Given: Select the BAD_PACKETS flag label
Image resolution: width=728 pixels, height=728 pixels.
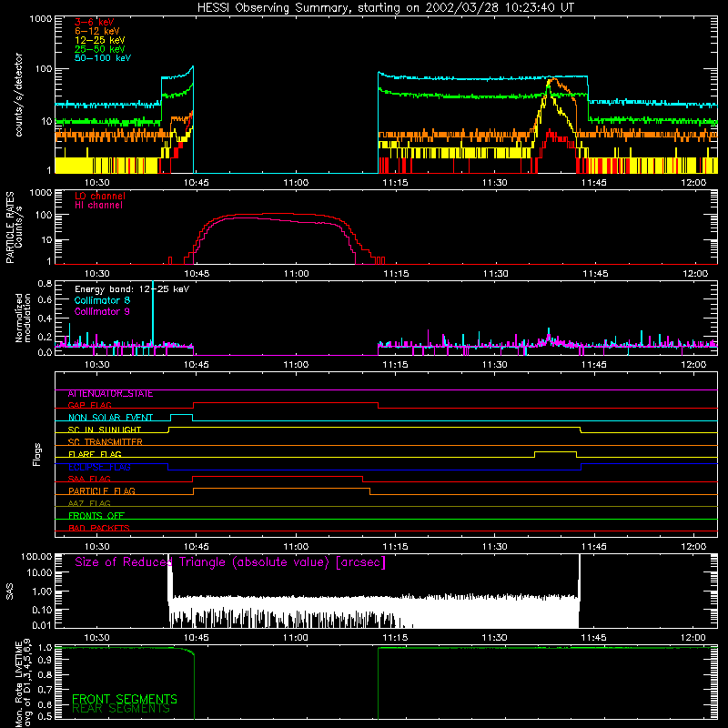Looking at the screenshot, I should coord(99,529).
